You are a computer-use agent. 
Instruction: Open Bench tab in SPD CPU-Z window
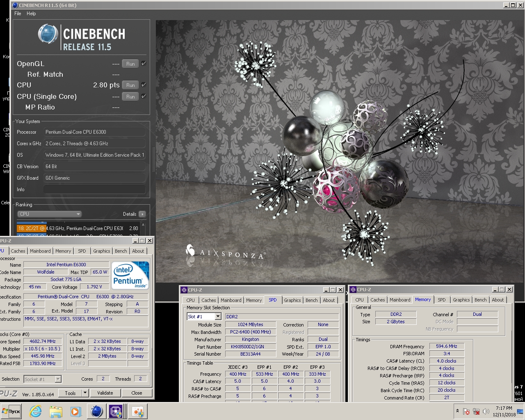coord(312,300)
